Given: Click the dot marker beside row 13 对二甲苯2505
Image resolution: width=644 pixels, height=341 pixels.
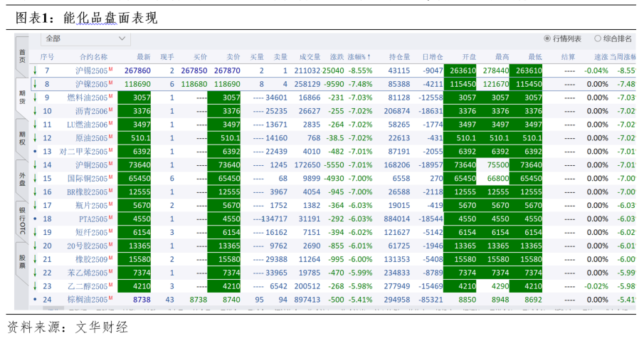Looking at the screenshot, I should tap(34, 152).
